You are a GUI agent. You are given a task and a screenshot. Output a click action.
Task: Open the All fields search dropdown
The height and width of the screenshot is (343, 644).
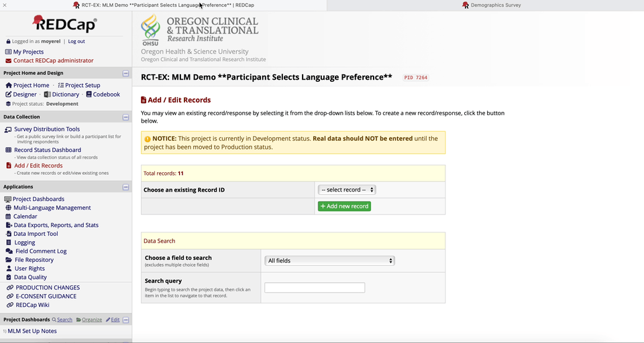pos(330,261)
